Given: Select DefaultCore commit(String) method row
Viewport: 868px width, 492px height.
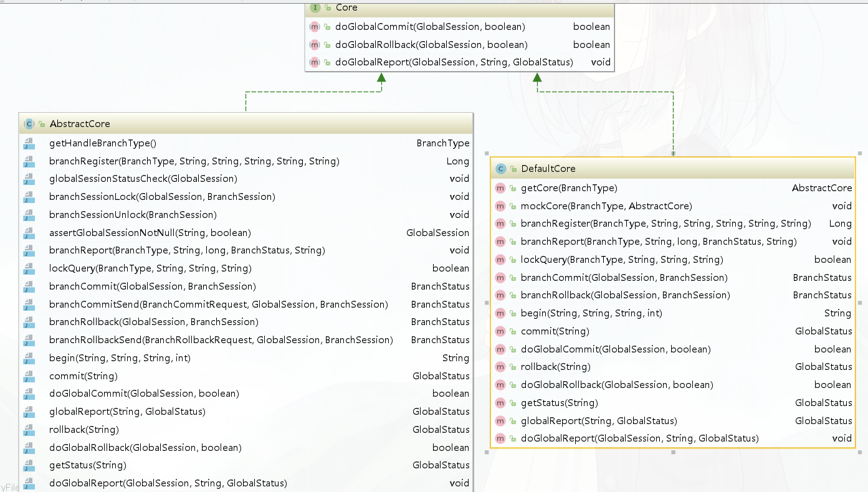Looking at the screenshot, I should tap(673, 331).
